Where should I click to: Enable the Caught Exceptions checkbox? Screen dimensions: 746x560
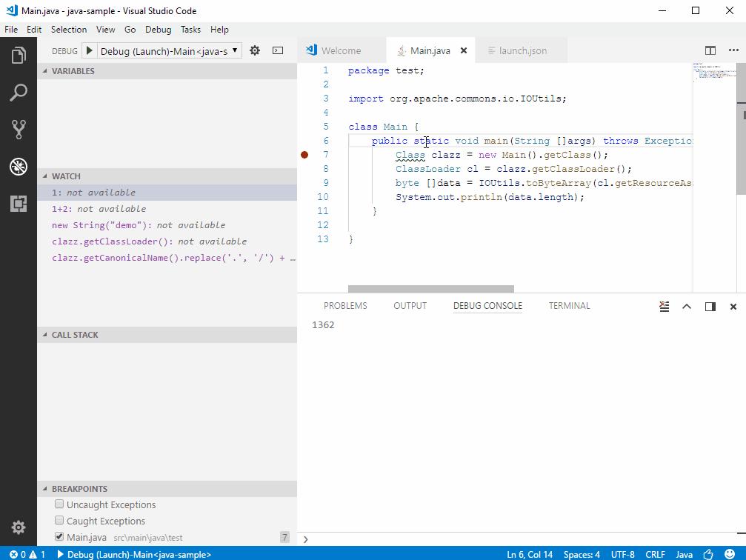[59, 521]
